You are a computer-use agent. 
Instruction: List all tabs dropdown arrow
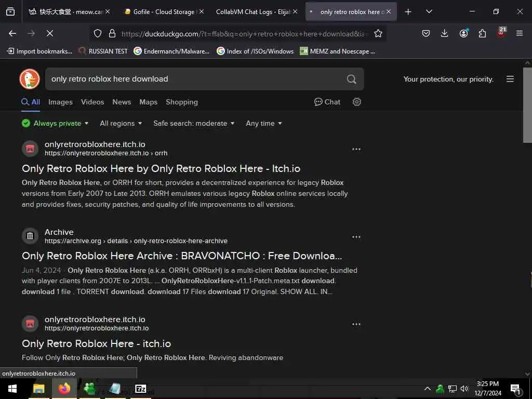coord(429,11)
